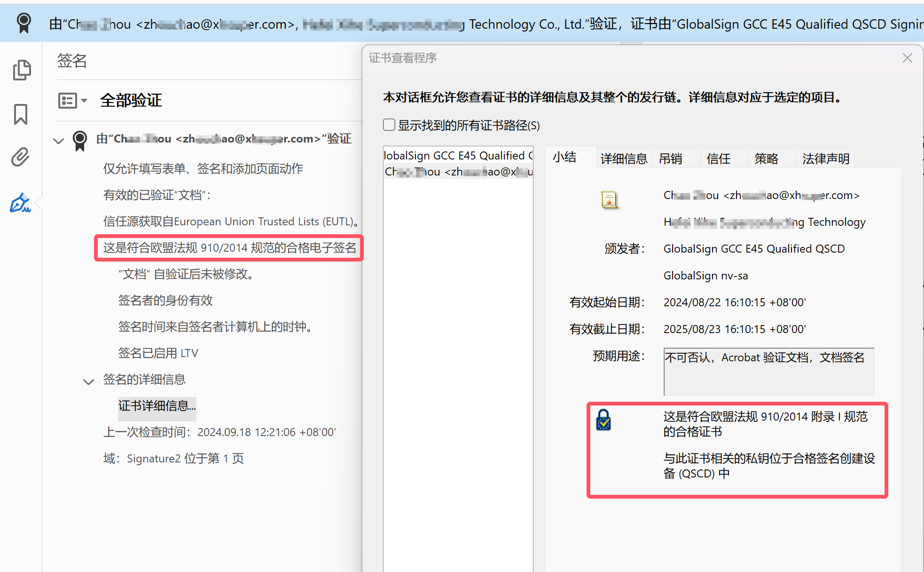The width and height of the screenshot is (924, 572).
Task: Collapse the 签名的详细信息 section
Action: click(88, 381)
